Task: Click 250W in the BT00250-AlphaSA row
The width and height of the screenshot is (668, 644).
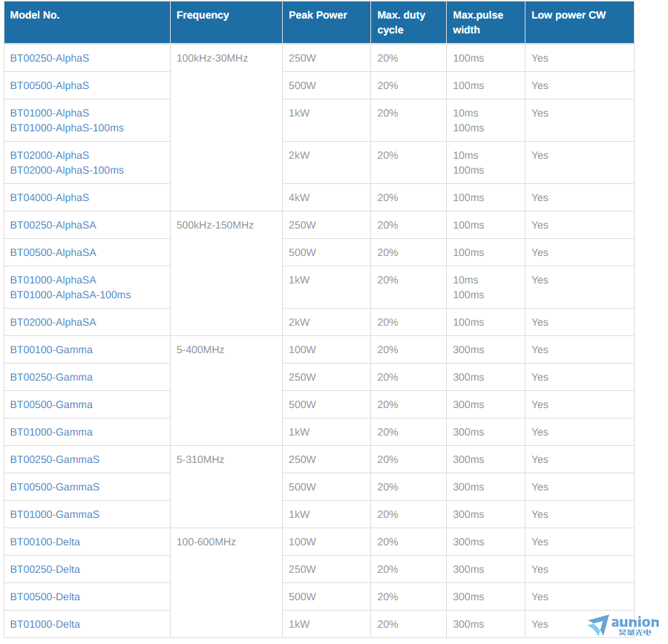Action: [x=302, y=225]
